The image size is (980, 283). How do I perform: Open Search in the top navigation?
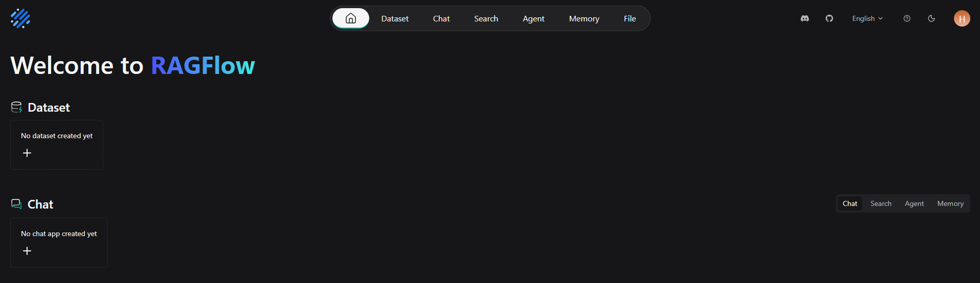[x=486, y=19]
